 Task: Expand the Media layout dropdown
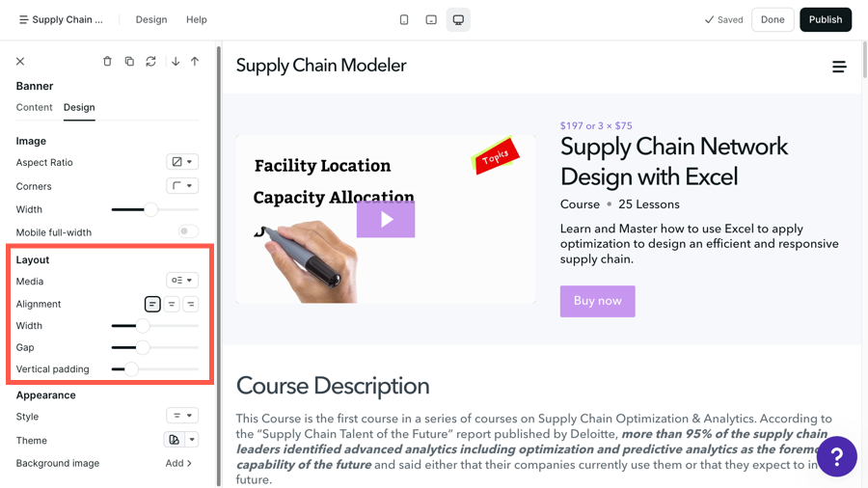(x=182, y=282)
